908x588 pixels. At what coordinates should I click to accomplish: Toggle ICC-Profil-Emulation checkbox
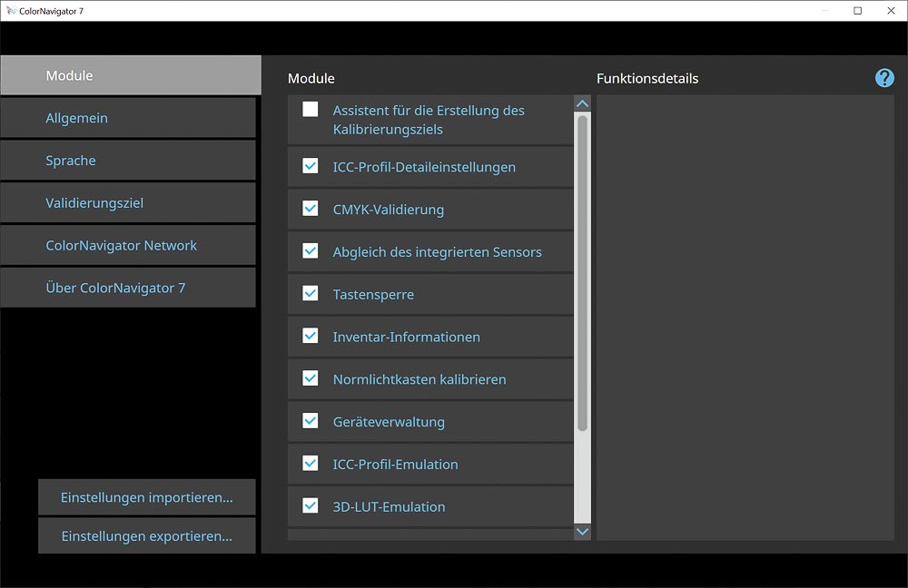311,463
